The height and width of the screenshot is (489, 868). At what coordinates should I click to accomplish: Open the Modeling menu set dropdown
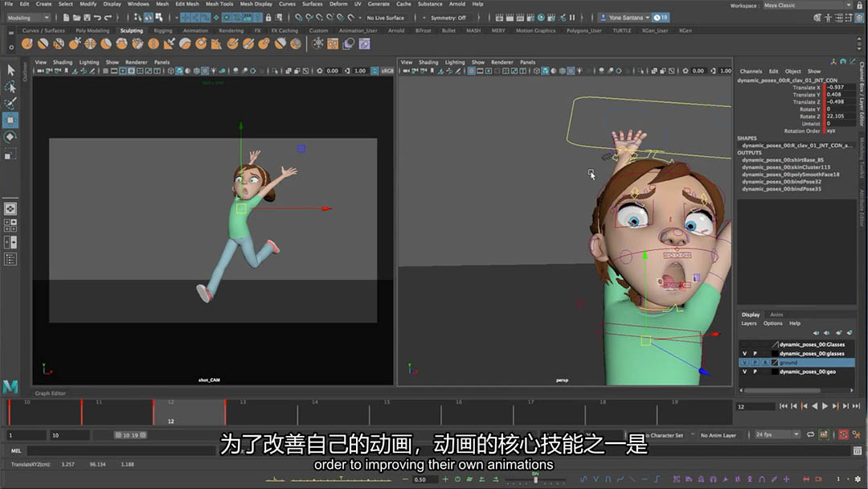(28, 18)
